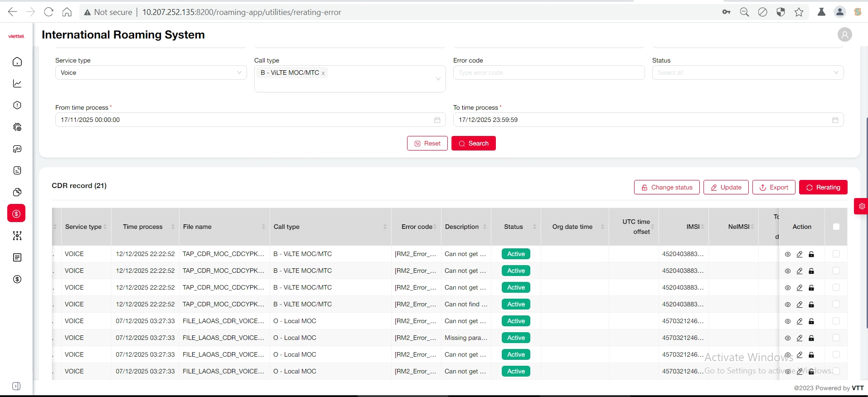Click the pie chart icon in the sidebar
Image resolution: width=868 pixels, height=397 pixels.
coord(17,192)
